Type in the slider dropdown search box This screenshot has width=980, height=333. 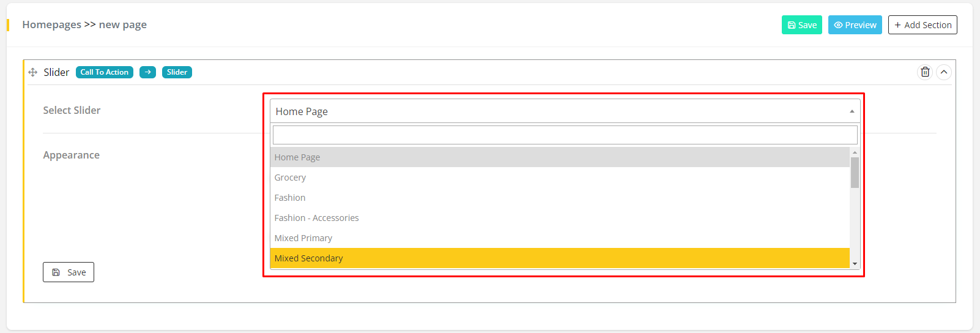click(565, 135)
